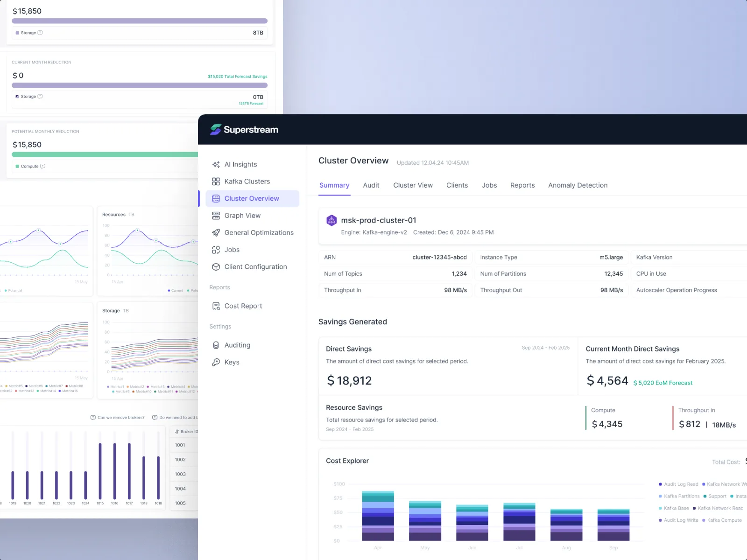
Task: Click the Jul bar in Cost Explorer
Action: point(519,522)
